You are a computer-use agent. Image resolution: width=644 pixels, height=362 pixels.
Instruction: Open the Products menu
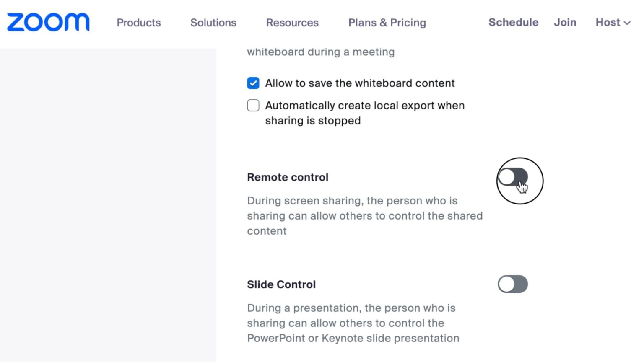(x=139, y=23)
